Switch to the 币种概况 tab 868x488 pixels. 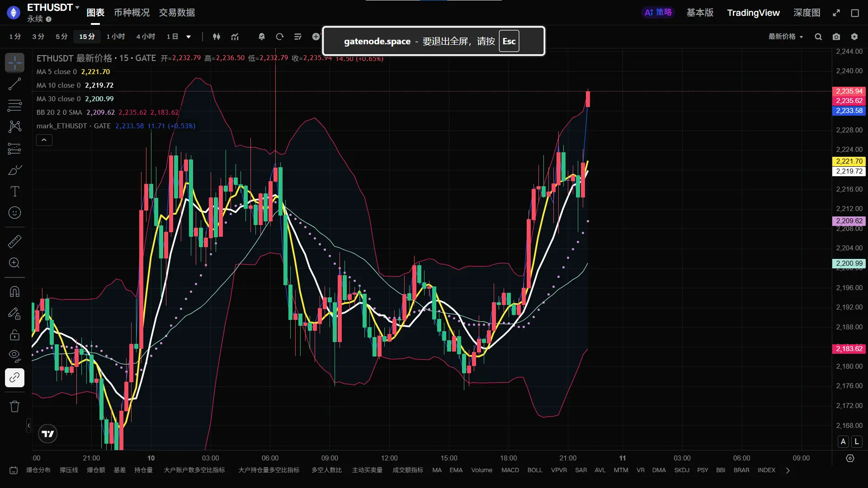click(x=132, y=13)
